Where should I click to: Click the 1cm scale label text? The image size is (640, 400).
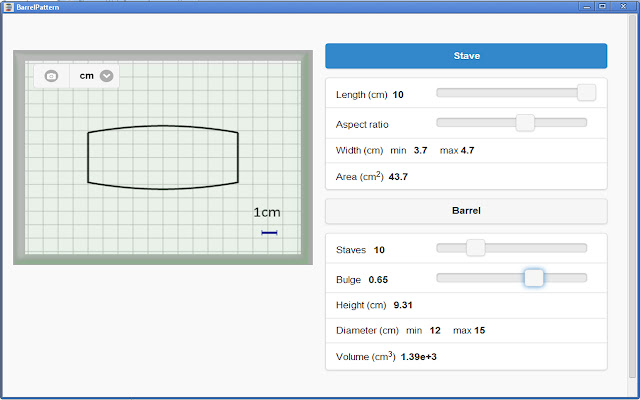tap(267, 212)
